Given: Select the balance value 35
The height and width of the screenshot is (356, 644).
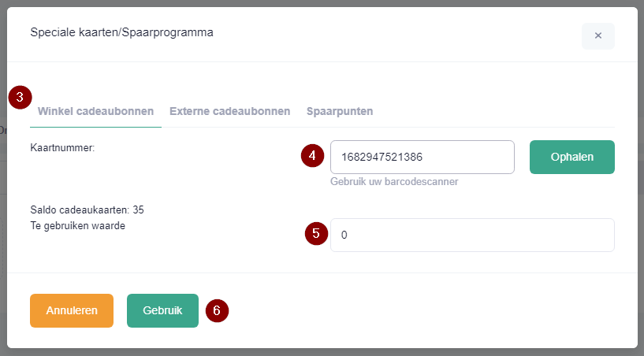Looking at the screenshot, I should point(139,210).
